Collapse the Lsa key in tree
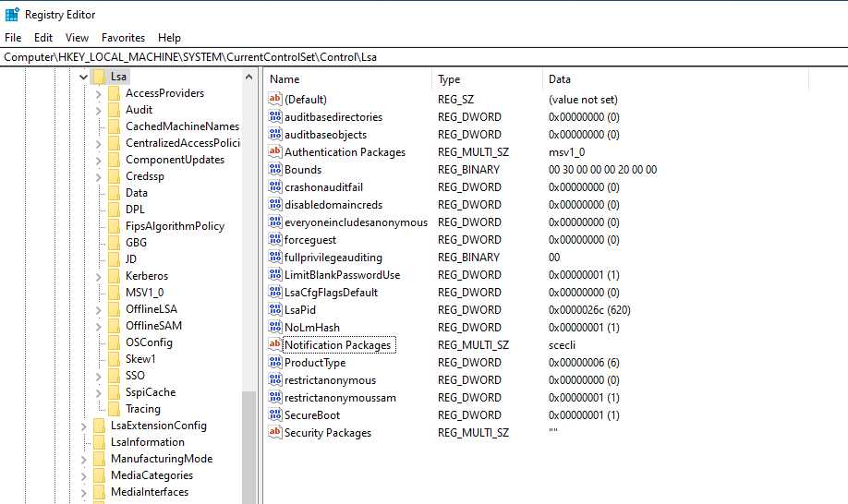This screenshot has height=504, width=848. click(84, 77)
